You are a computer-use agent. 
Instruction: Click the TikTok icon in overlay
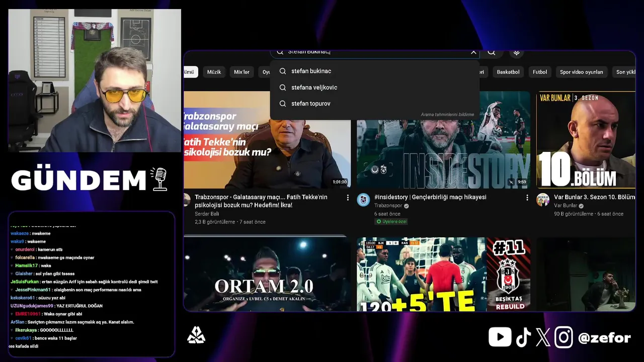[523, 337]
